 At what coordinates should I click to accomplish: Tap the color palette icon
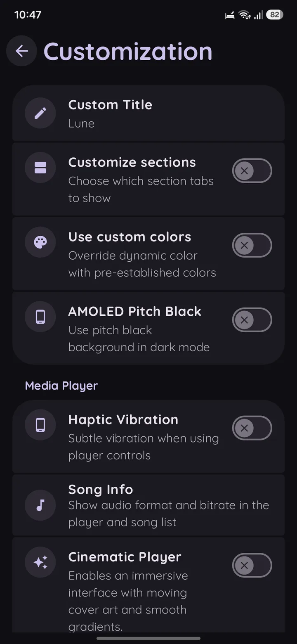pos(40,242)
